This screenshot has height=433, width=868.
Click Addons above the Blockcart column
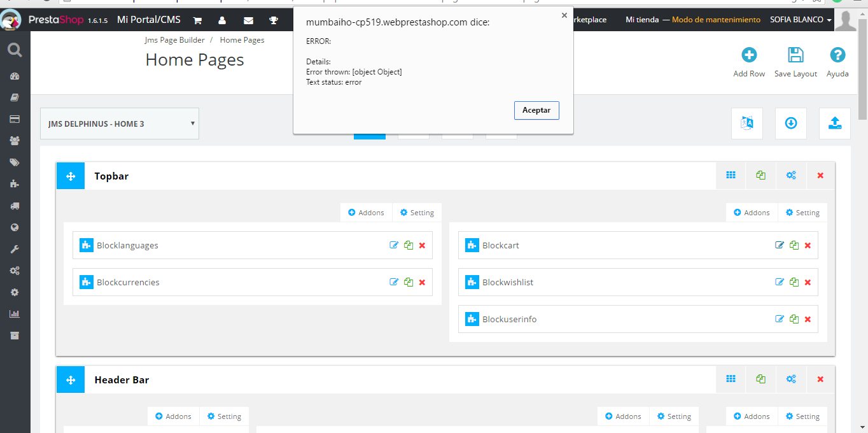[752, 213]
